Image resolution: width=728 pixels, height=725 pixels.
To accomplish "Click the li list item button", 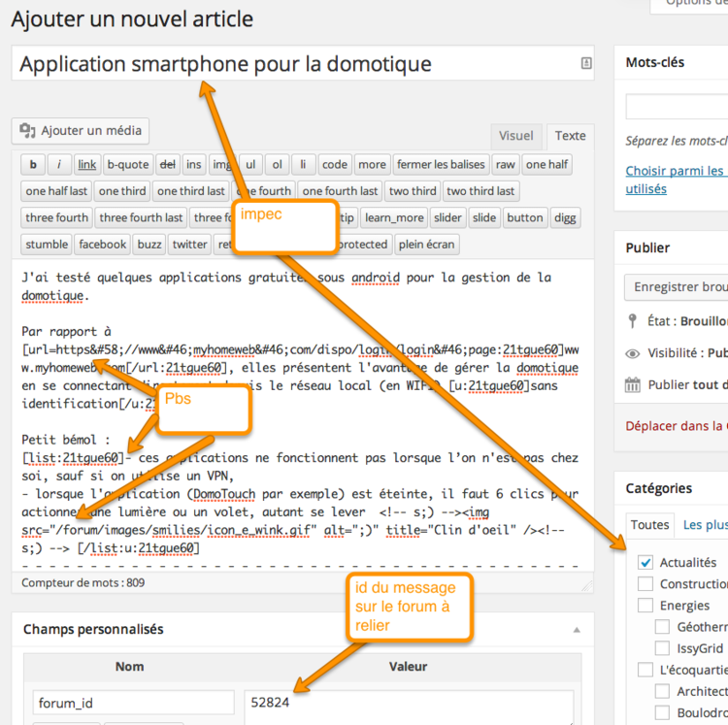I will 303,165.
